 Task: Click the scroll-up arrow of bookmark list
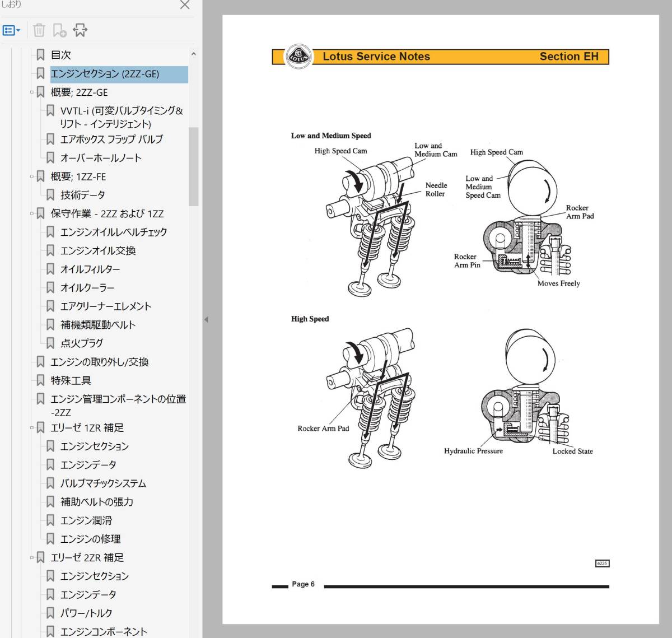(x=193, y=54)
